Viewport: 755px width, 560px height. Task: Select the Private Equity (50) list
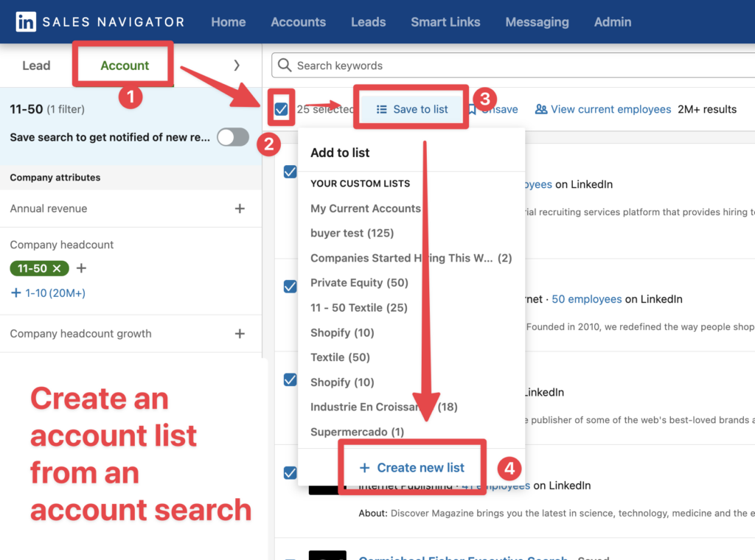coord(359,282)
